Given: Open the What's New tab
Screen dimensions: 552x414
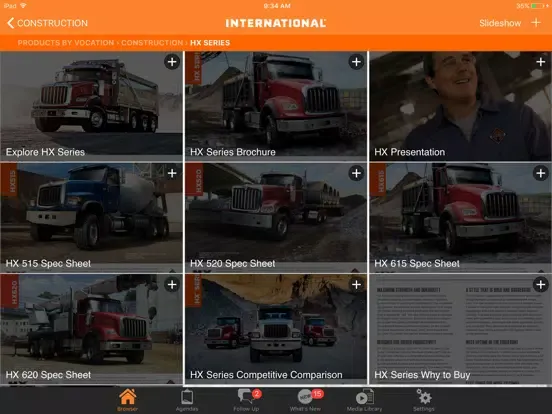Looking at the screenshot, I should pos(306,400).
